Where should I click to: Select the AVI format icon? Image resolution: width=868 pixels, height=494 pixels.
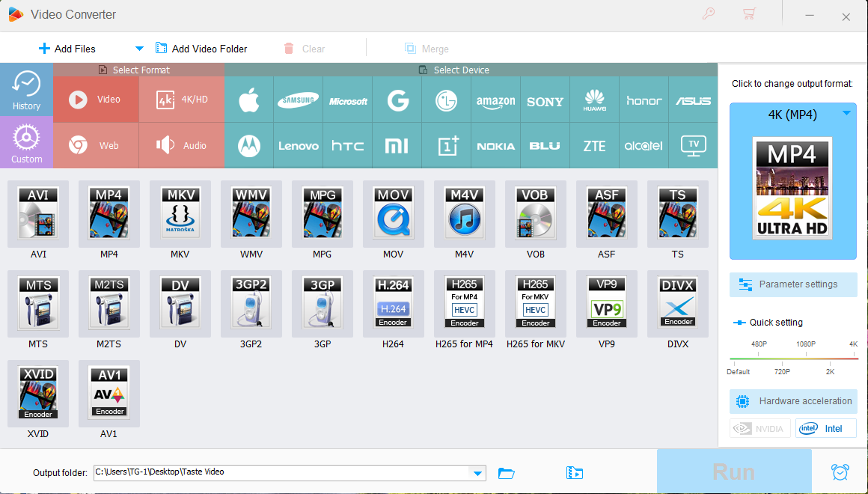click(38, 214)
